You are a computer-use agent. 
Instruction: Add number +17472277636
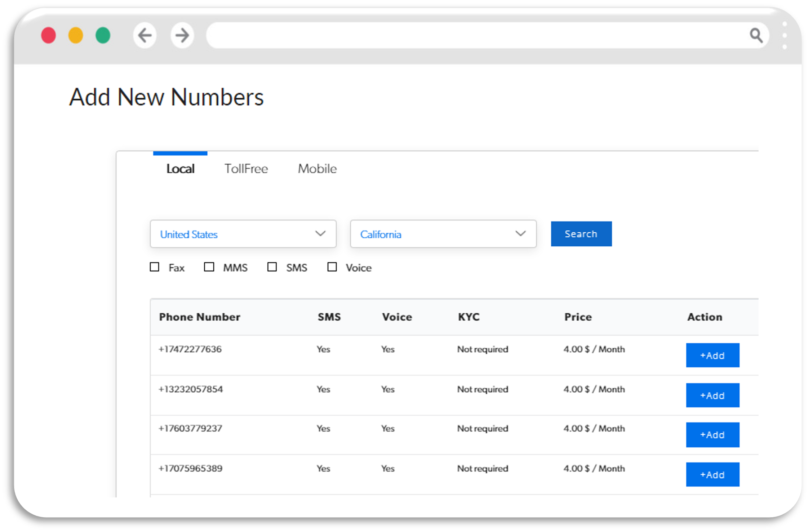tap(712, 355)
